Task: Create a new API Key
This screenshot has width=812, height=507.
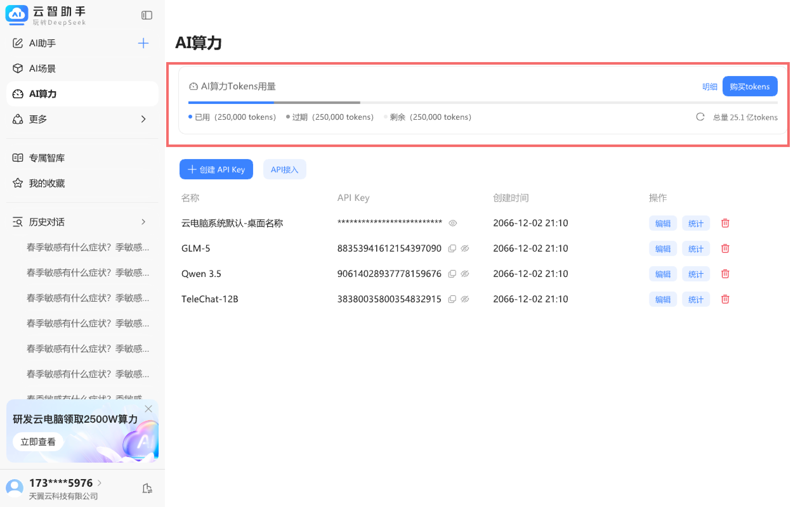Action: pos(216,169)
